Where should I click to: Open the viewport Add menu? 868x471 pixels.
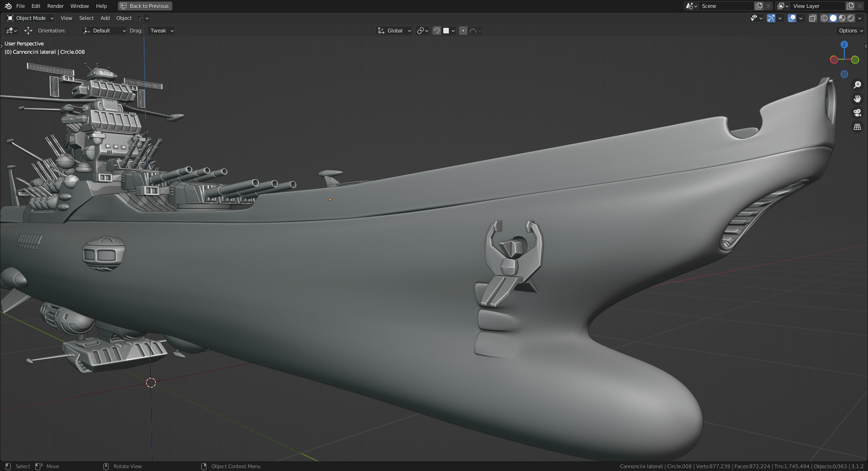tap(105, 18)
